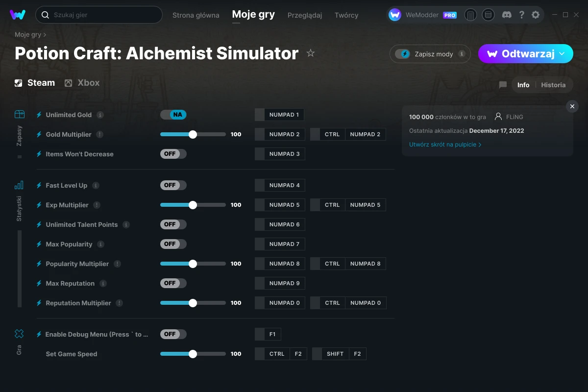Click the NUMPAD 7 hotkey button
Viewport: 588px width, 392px height.
click(x=280, y=244)
